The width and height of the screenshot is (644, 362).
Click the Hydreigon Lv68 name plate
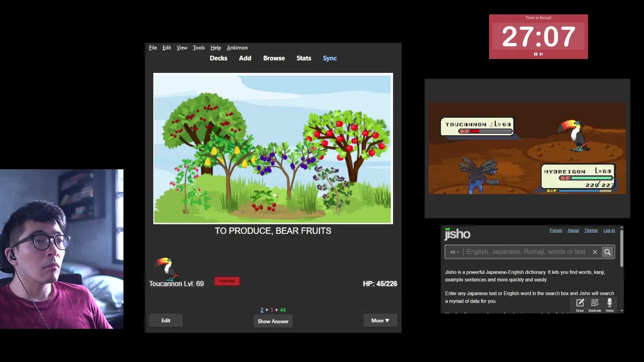pos(578,176)
